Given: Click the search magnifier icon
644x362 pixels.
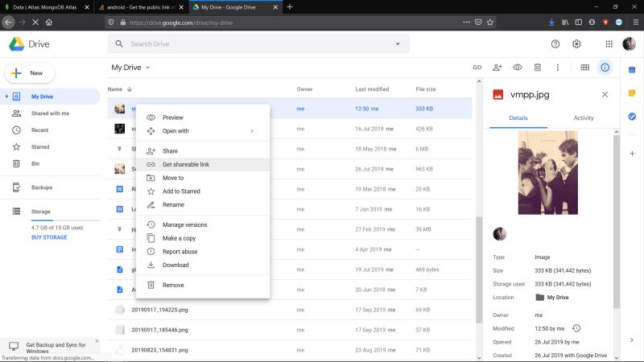Looking at the screenshot, I should [x=119, y=43].
